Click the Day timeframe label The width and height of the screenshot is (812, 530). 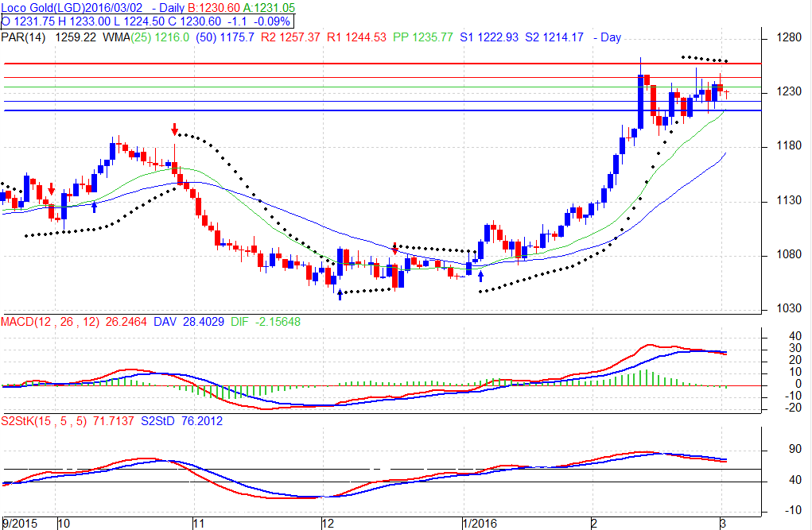[x=611, y=37]
